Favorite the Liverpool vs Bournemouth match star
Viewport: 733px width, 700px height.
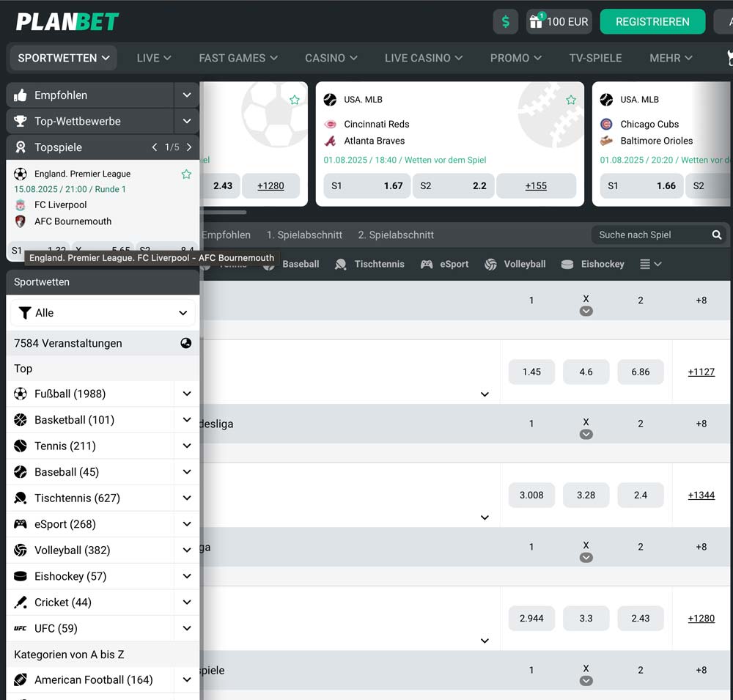(186, 174)
